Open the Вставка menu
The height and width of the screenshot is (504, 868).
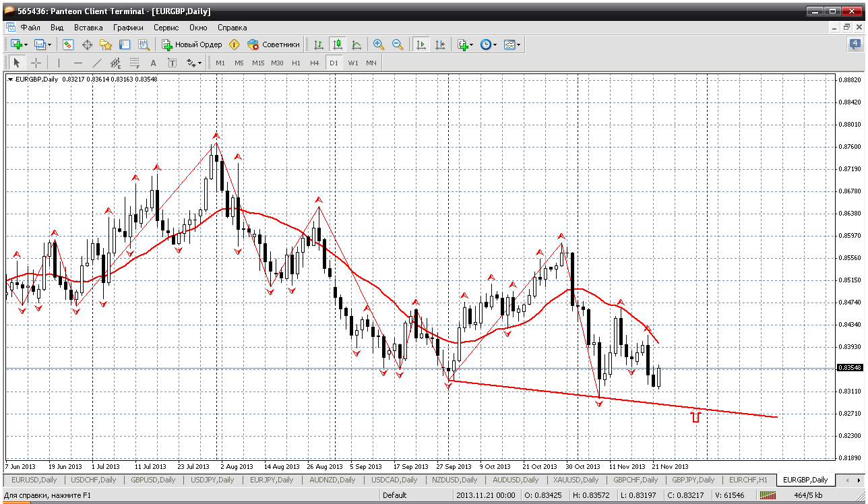88,28
